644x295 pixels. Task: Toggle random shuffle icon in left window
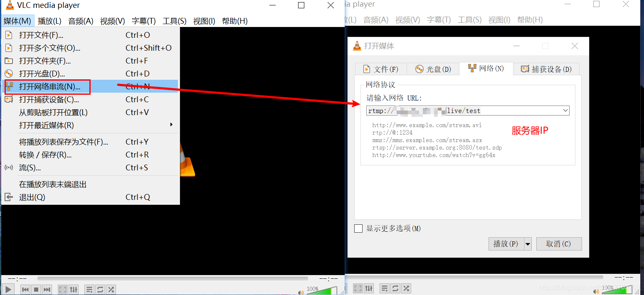(111, 289)
